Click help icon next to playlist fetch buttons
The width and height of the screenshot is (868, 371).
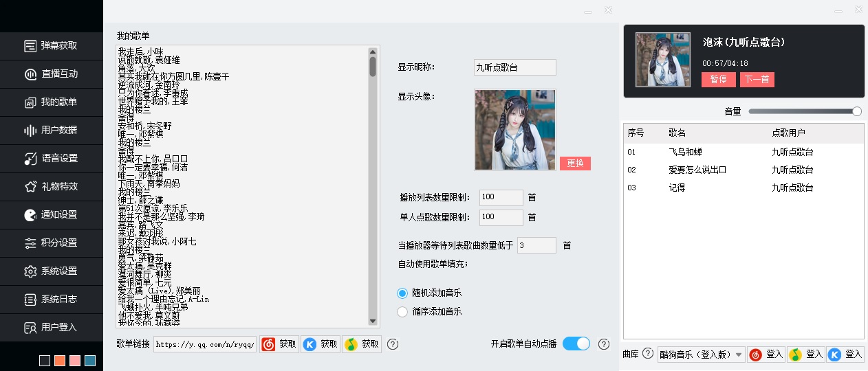[x=393, y=344]
